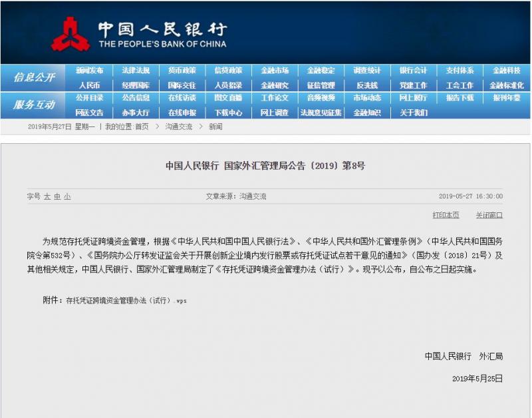Click the 新闻 breadcrumb link
The image size is (532, 418).
(x=215, y=126)
